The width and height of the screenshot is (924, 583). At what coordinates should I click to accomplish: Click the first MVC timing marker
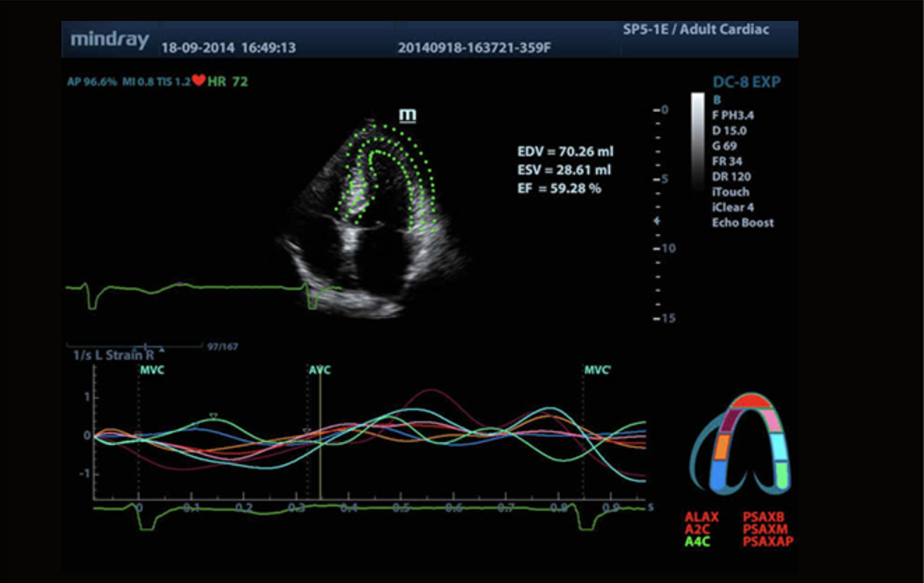(152, 370)
